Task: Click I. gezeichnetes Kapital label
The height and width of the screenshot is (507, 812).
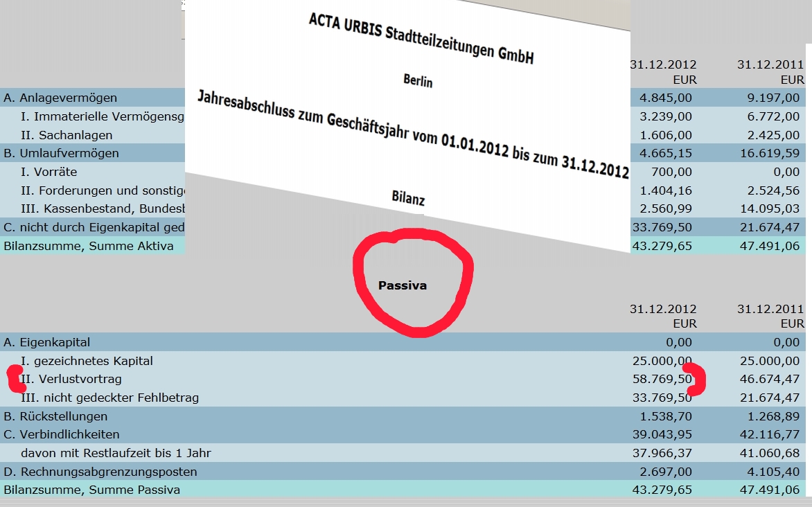Action: [x=87, y=361]
